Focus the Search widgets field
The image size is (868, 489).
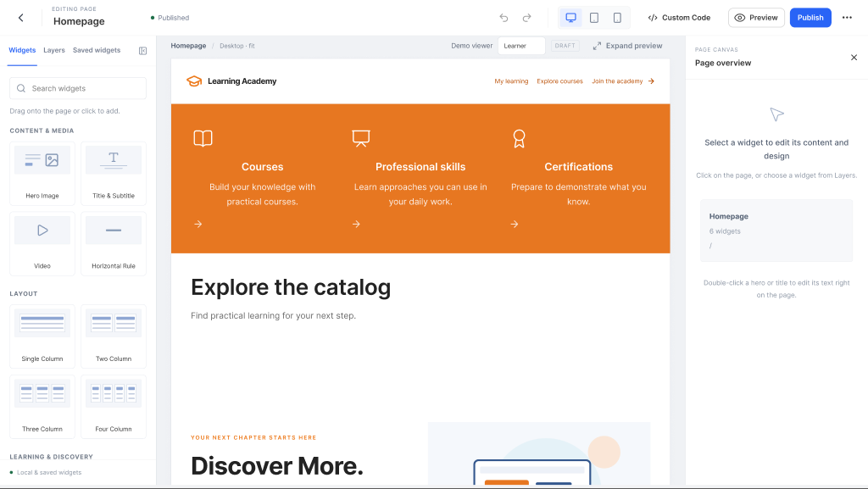click(x=78, y=88)
